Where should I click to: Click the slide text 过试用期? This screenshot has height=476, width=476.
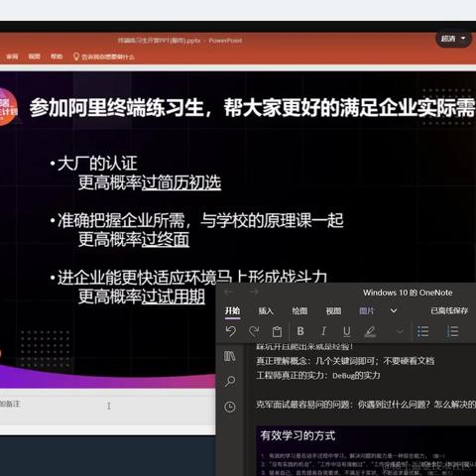(174, 297)
